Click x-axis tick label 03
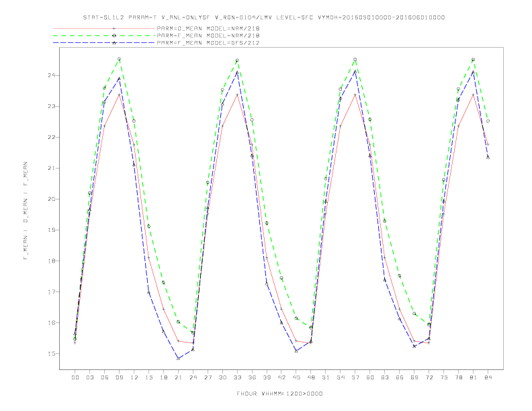Screen dimensions: 532x411 89,377
